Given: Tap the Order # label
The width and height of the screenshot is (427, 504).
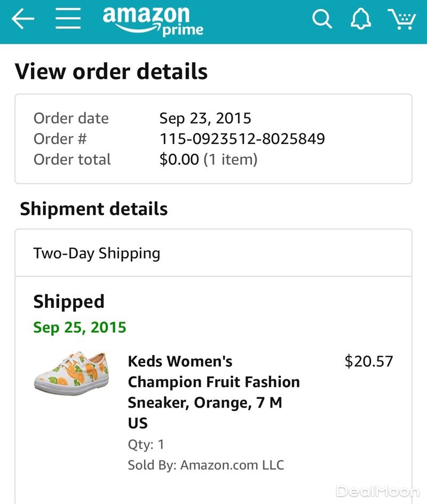Looking at the screenshot, I should point(60,139).
